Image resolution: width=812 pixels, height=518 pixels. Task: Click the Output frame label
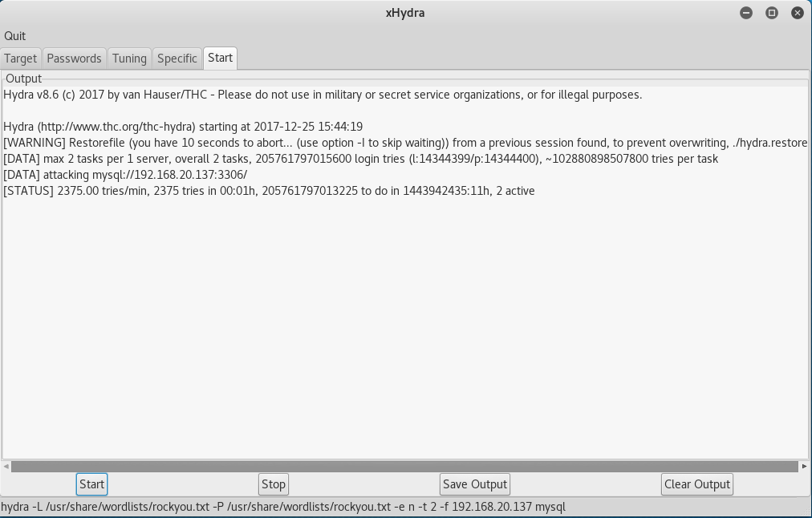24,79
